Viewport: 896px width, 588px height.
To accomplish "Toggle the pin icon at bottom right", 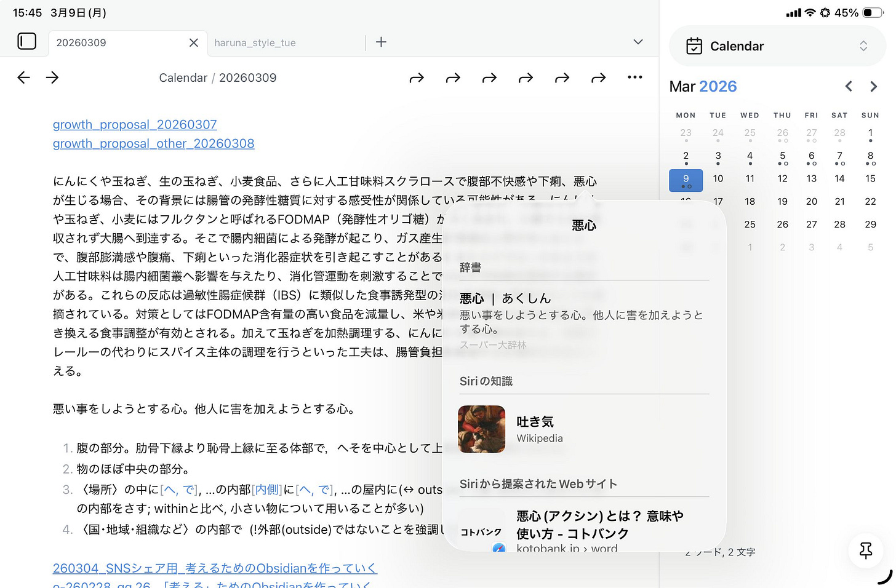I will coord(865,551).
